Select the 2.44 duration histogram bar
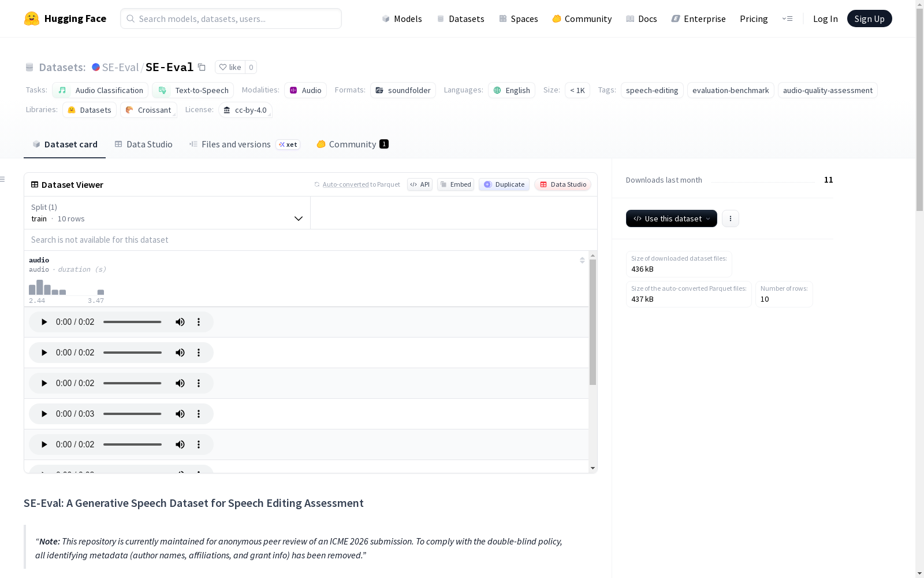The height and width of the screenshot is (578, 924). [32, 290]
